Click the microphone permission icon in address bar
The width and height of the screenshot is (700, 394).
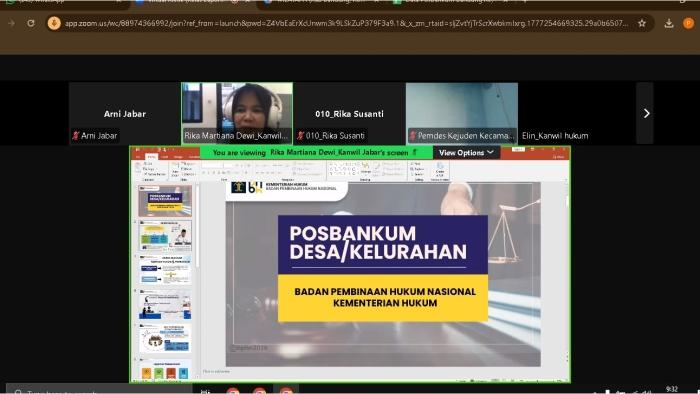[x=54, y=23]
